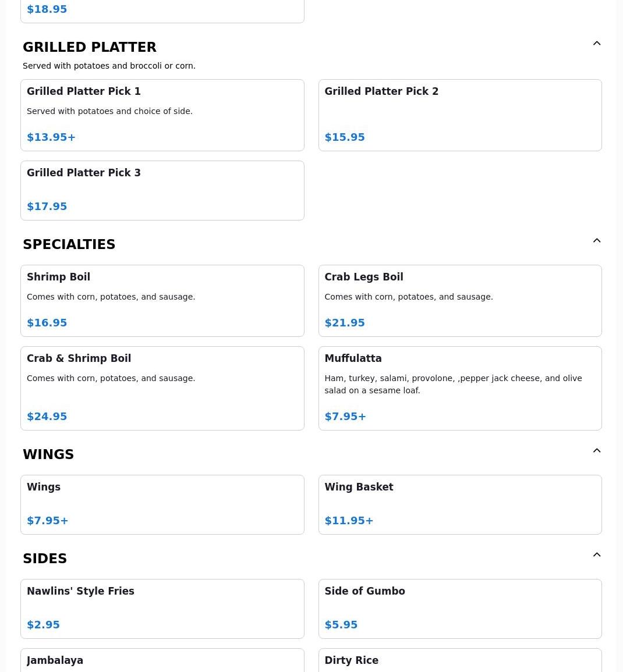Click the $18.95 item card at top

point(162,10)
